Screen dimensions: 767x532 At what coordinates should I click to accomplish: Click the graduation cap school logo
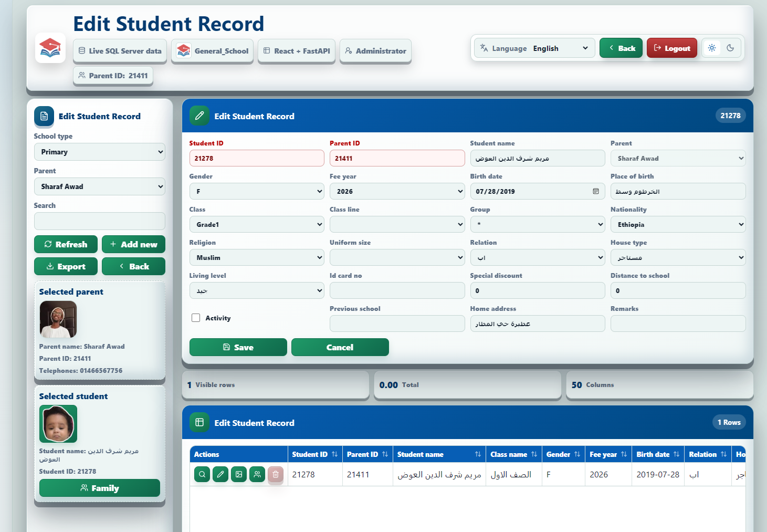point(50,48)
